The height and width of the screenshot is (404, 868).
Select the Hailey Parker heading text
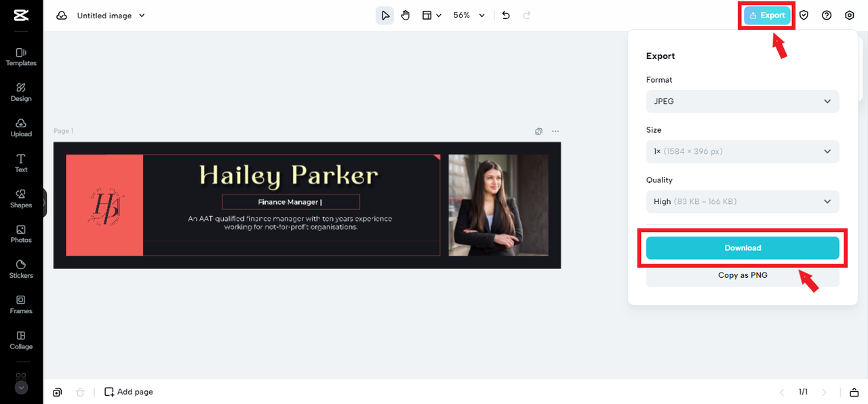(x=289, y=176)
